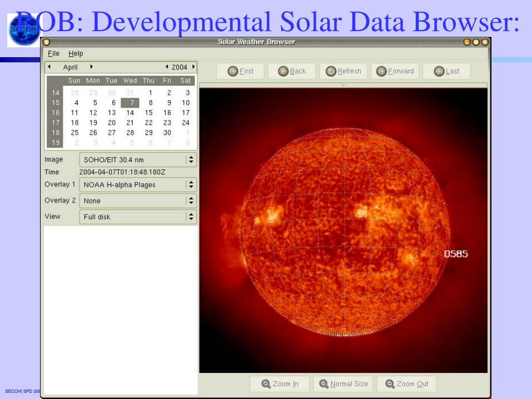The width and height of the screenshot is (532, 399).
Task: Open the Help menu
Action: pos(75,54)
